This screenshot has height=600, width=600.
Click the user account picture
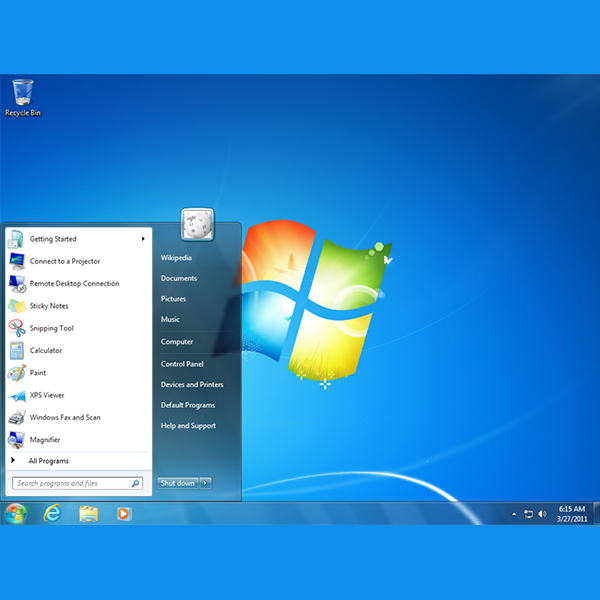pos(197,225)
